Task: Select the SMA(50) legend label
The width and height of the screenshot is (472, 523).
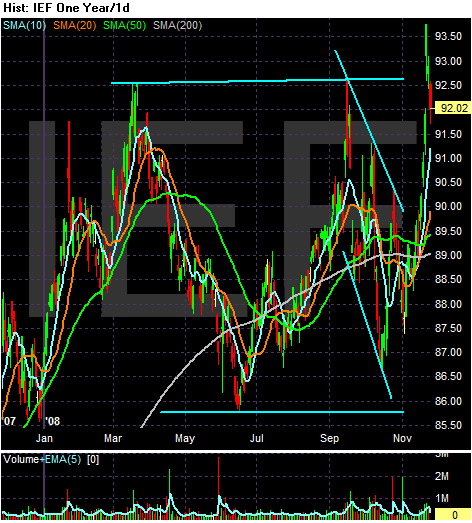Action: (x=124, y=25)
